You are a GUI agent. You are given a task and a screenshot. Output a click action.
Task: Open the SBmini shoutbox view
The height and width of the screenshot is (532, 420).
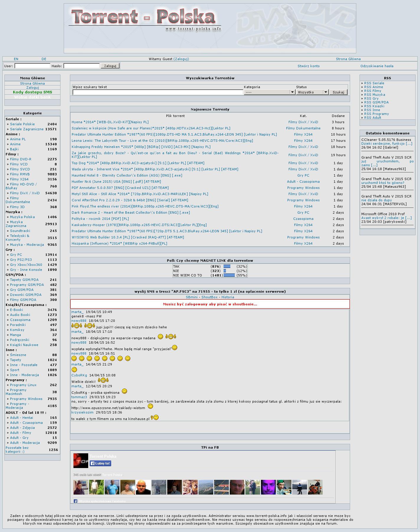point(191,297)
